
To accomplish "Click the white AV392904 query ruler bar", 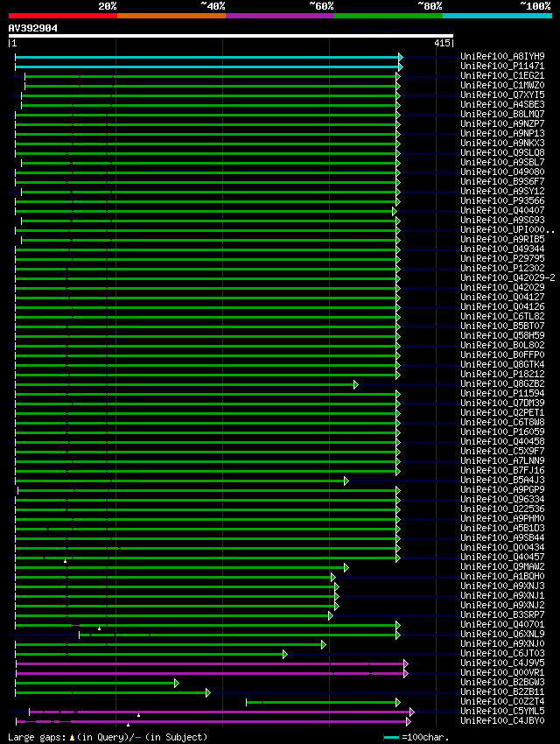I will [231, 36].
